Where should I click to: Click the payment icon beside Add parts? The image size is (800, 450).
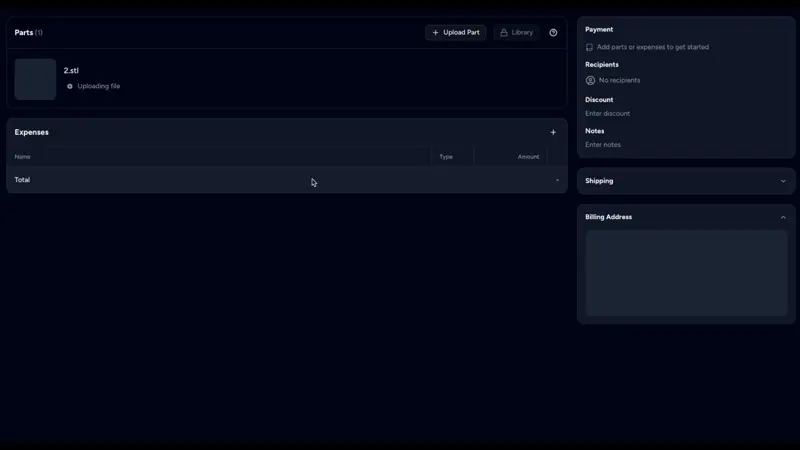[589, 47]
